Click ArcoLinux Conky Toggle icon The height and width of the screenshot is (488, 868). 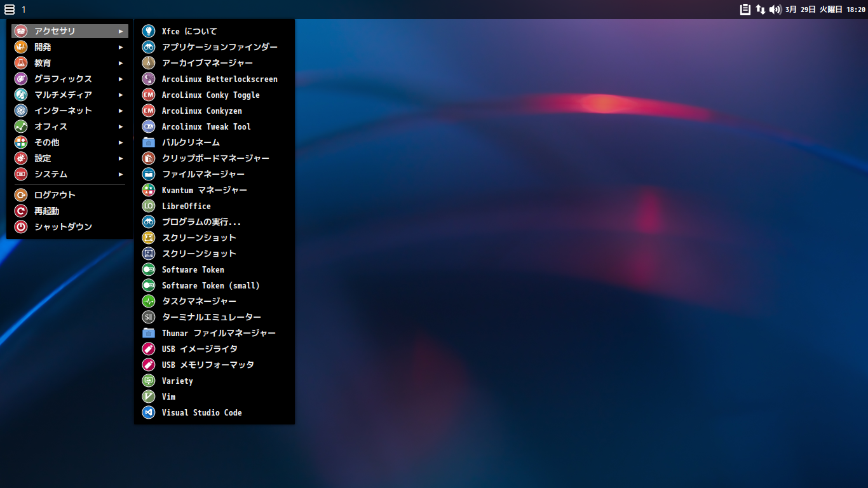pyautogui.click(x=148, y=95)
